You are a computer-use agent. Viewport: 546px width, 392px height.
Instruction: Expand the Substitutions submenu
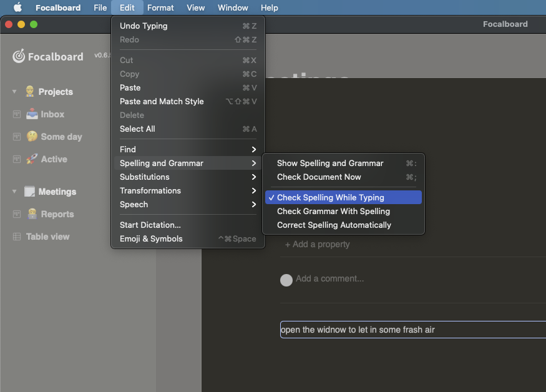pos(188,177)
